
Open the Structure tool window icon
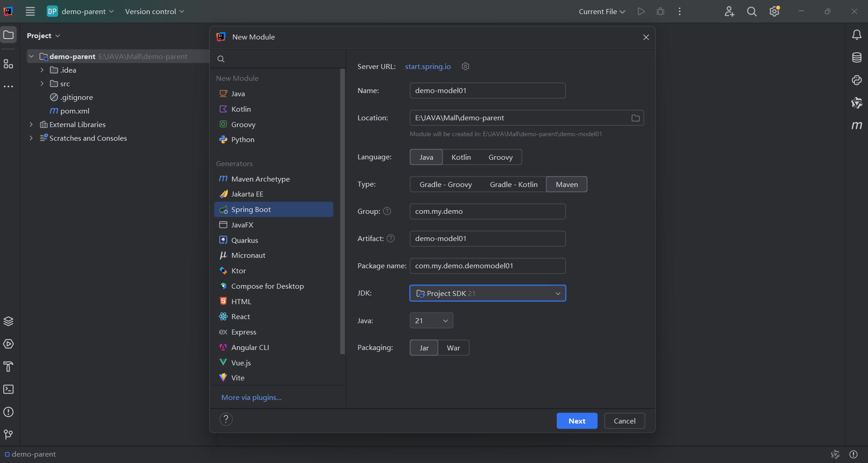click(9, 64)
